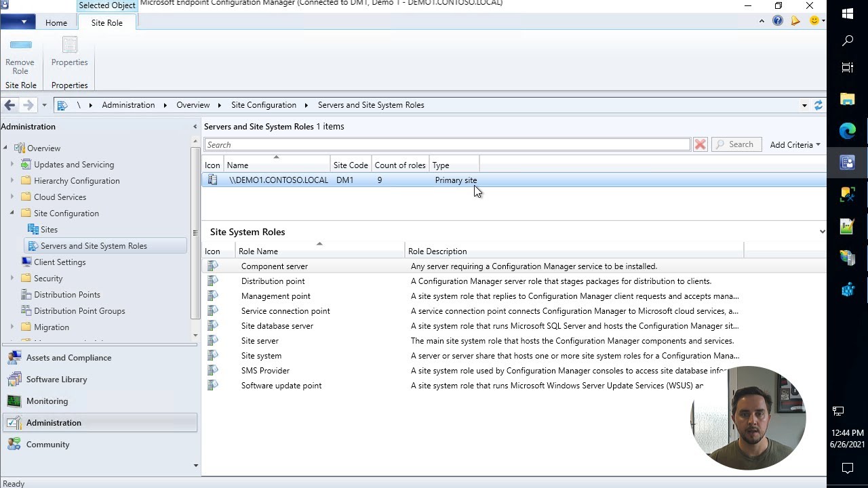Expand the Security node
Screen dimensions: 868x488
(x=12, y=279)
